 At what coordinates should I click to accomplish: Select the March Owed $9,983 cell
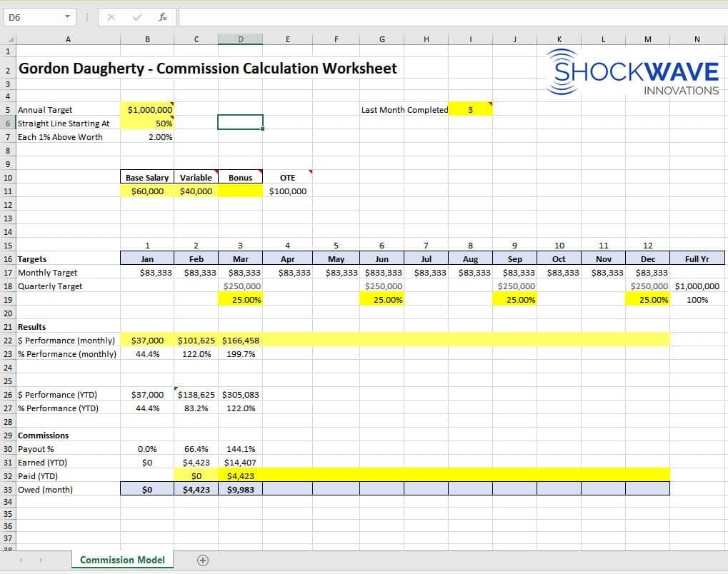[240, 490]
